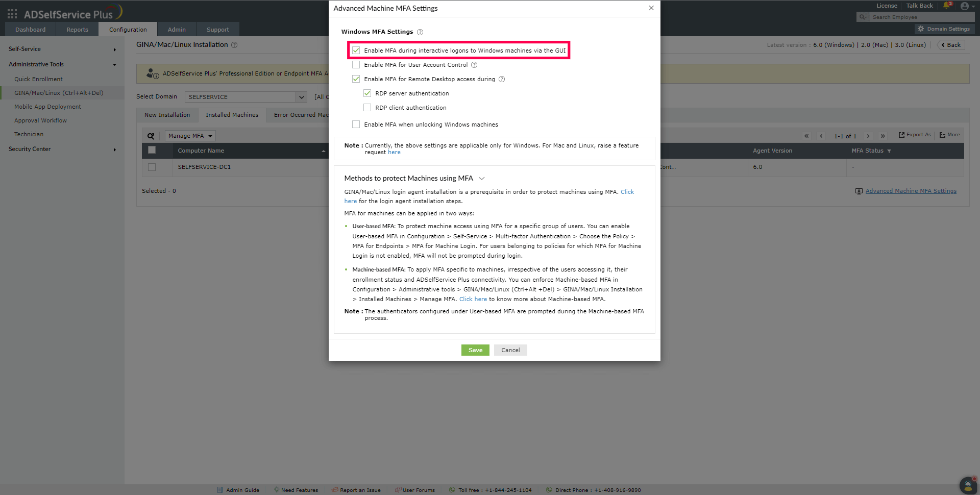The width and height of the screenshot is (980, 495).
Task: Open the Manage MFA dropdown
Action: [190, 136]
